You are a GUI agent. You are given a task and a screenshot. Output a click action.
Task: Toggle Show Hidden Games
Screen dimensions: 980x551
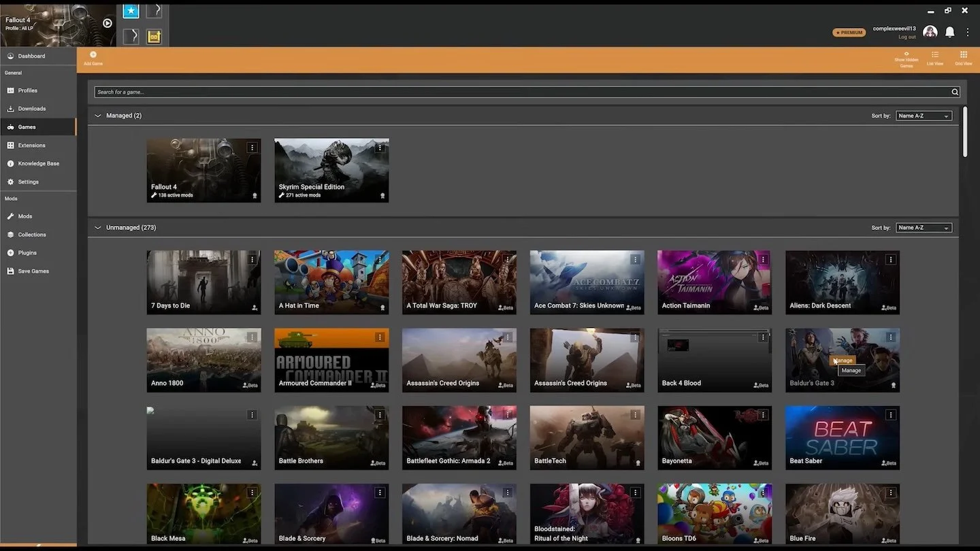(906, 59)
